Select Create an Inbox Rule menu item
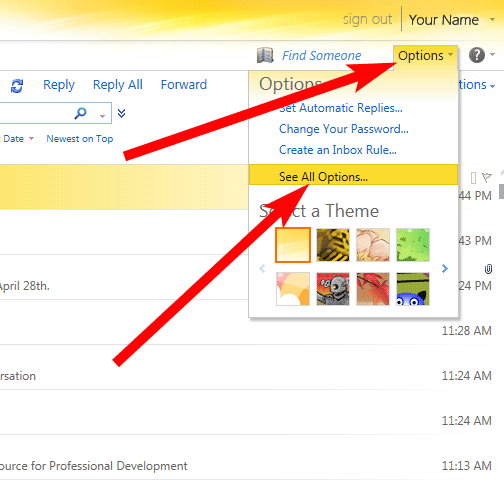Screen dimensions: 504x504 coord(338,150)
